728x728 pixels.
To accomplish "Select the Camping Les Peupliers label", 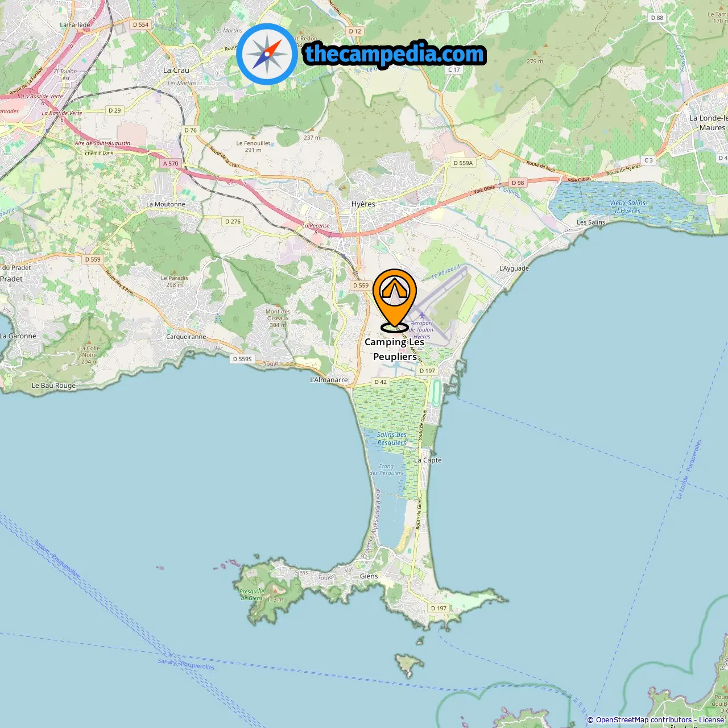I will pyautogui.click(x=395, y=349).
